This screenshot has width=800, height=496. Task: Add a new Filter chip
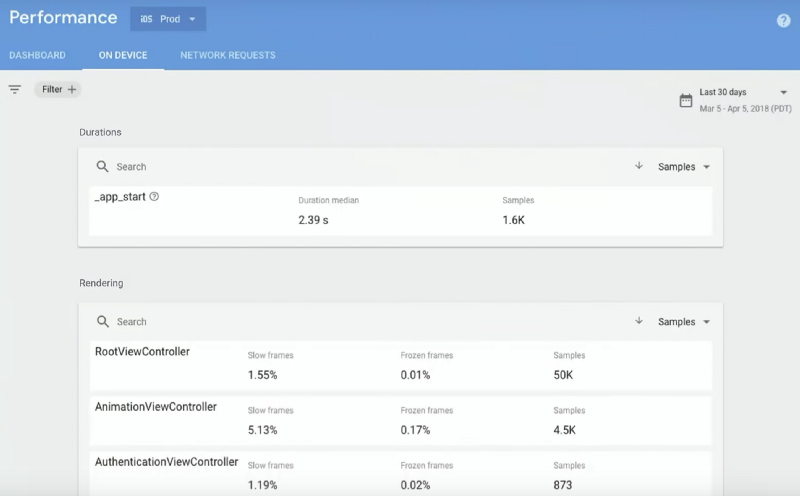click(58, 90)
